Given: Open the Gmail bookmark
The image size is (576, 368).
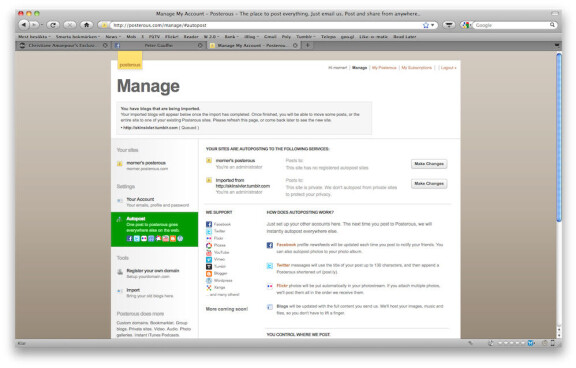Looking at the screenshot, I should point(270,37).
